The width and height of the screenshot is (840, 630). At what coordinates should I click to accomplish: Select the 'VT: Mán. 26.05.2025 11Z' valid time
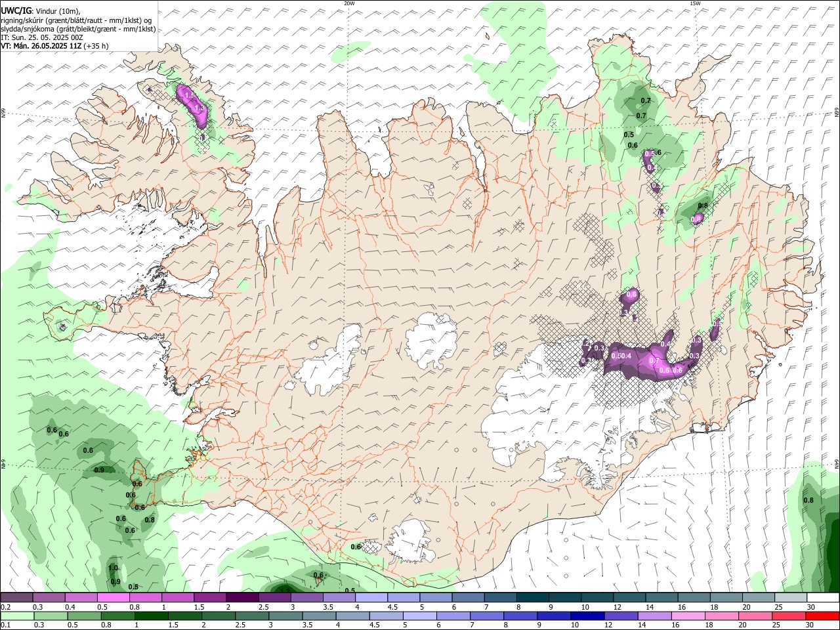(x=41, y=46)
